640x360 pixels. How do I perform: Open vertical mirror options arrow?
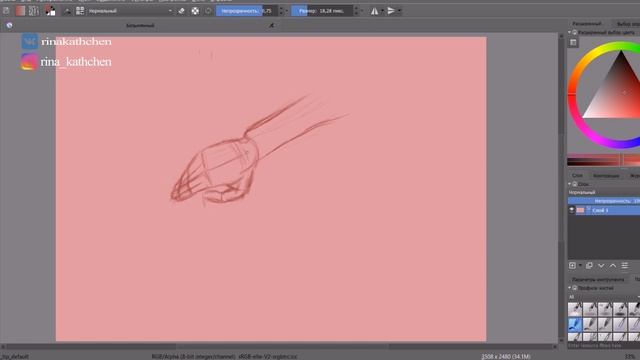(x=399, y=11)
